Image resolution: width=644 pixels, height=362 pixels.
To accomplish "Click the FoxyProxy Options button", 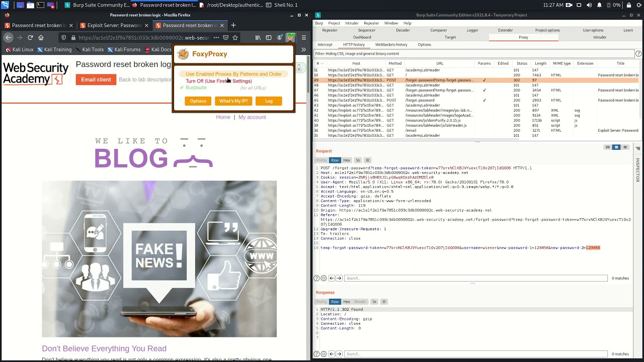I will click(198, 101).
